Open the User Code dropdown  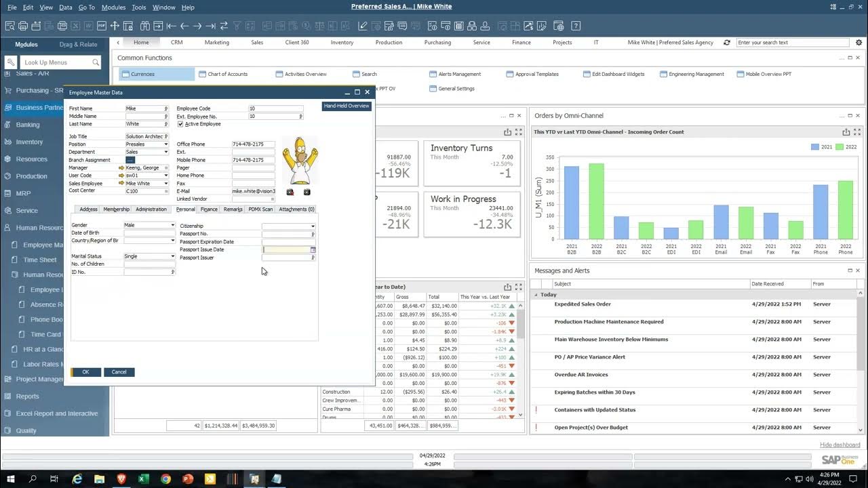pyautogui.click(x=165, y=176)
